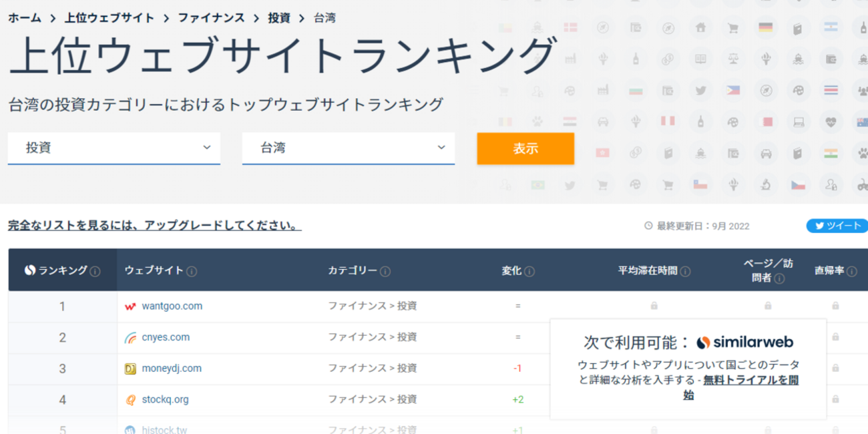Image resolution: width=868 pixels, height=434 pixels.
Task: Click the cnyes.com favicon
Action: coord(130,338)
